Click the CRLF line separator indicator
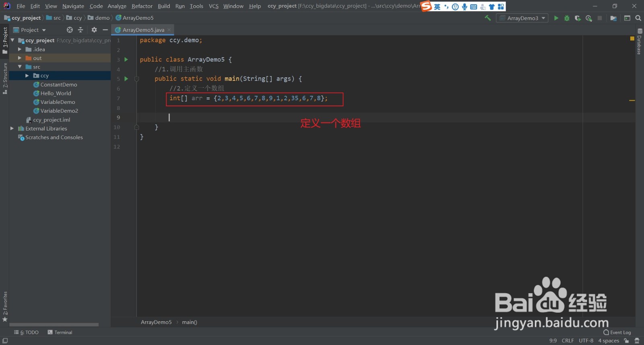This screenshot has height=345, width=644. pyautogui.click(x=568, y=341)
